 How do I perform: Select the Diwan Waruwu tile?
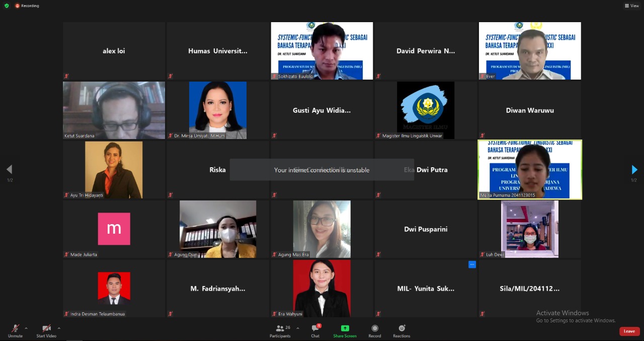click(530, 110)
